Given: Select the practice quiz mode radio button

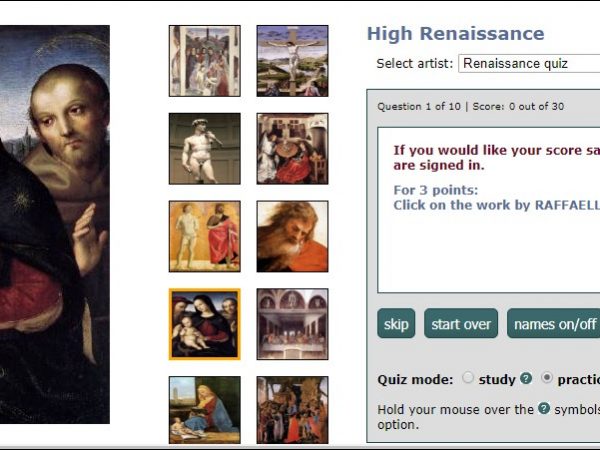Looking at the screenshot, I should pos(547,379).
